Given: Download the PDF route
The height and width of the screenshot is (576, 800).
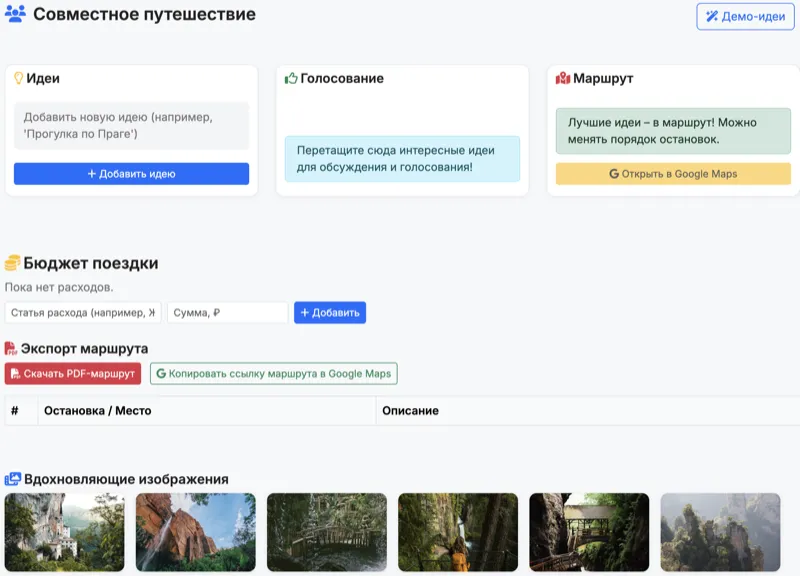Looking at the screenshot, I should 70,373.
